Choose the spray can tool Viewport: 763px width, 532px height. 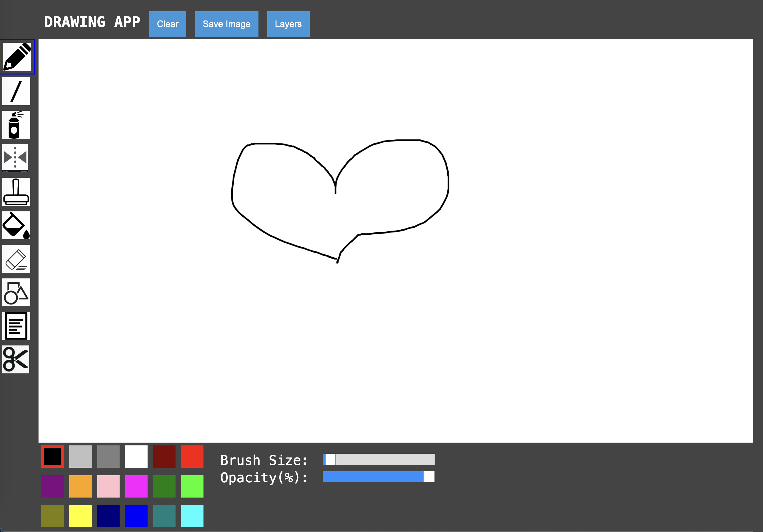tap(16, 125)
